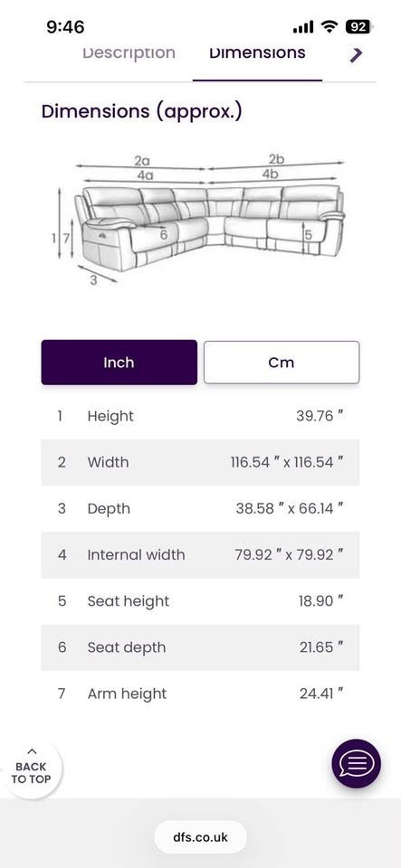The height and width of the screenshot is (868, 401).
Task: Tap the 9:46 clock in status bar
Action: pyautogui.click(x=65, y=26)
